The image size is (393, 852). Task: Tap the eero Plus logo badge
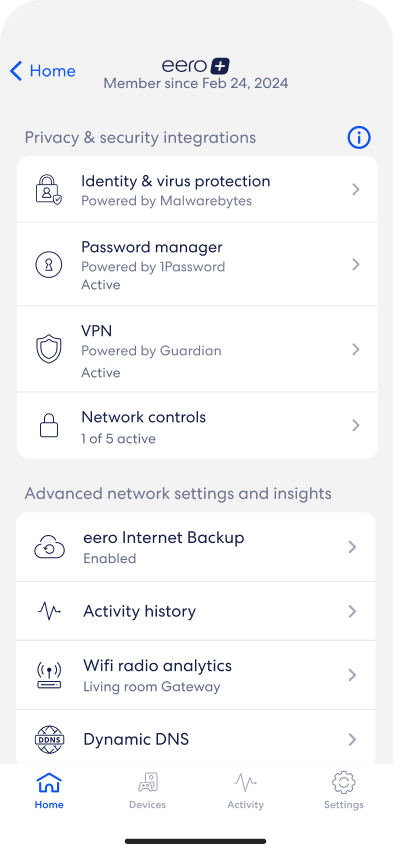coord(219,66)
